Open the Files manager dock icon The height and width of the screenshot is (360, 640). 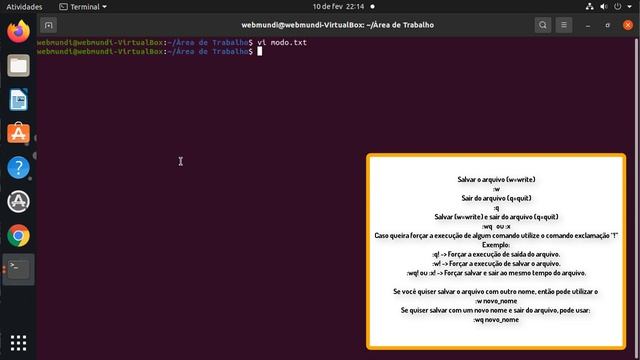point(18,65)
